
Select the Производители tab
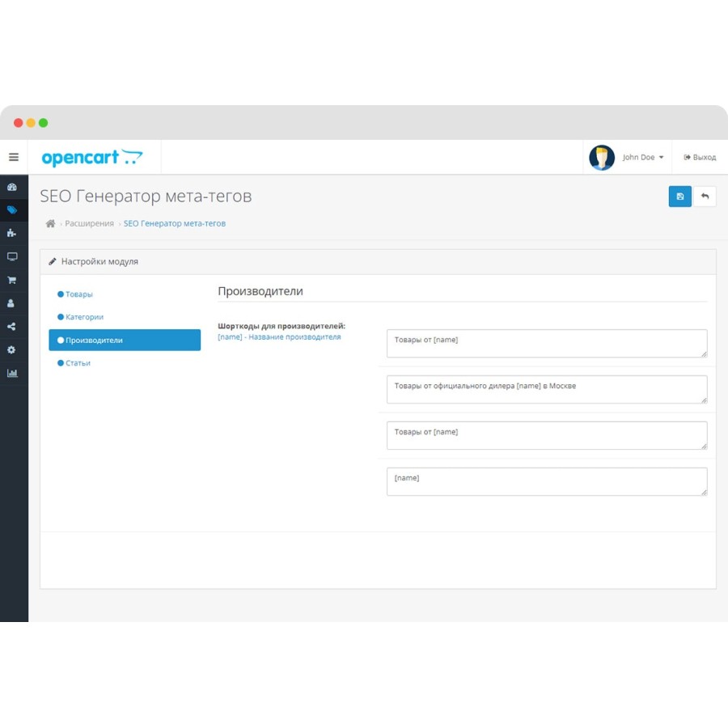pyautogui.click(x=125, y=340)
